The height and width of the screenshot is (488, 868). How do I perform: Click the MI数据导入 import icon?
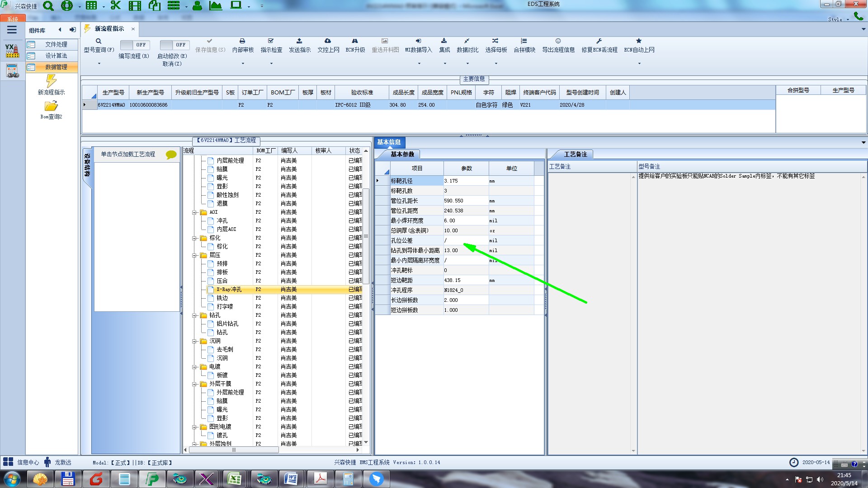point(418,41)
